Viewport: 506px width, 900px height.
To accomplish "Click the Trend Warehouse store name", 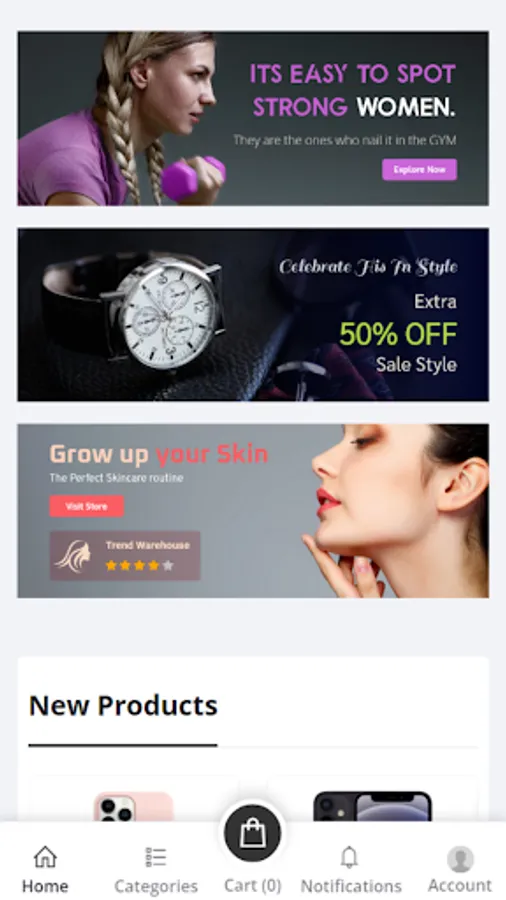I will click(147, 545).
